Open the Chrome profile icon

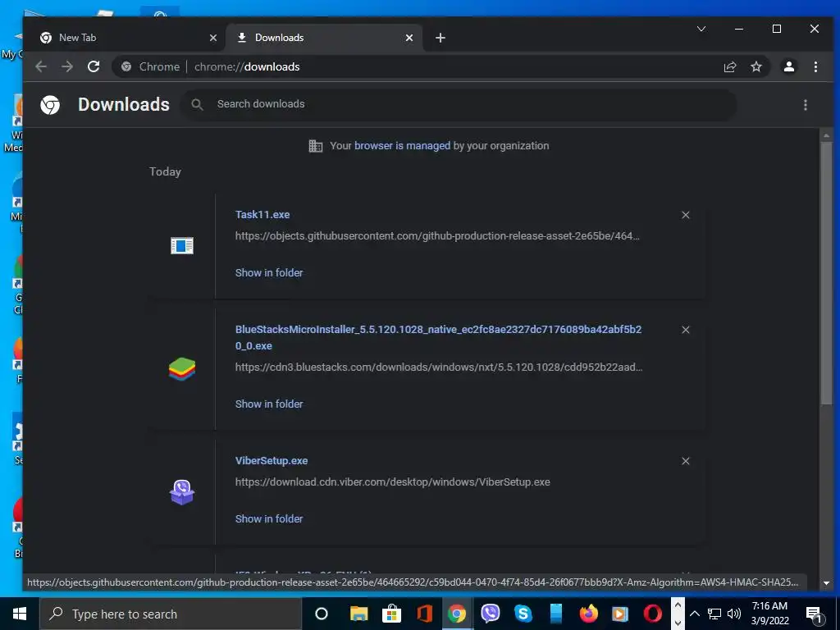789,66
